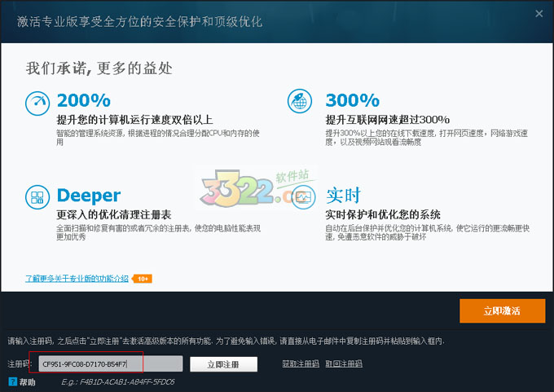
Task: Click the 300% heading
Action: click(x=352, y=100)
